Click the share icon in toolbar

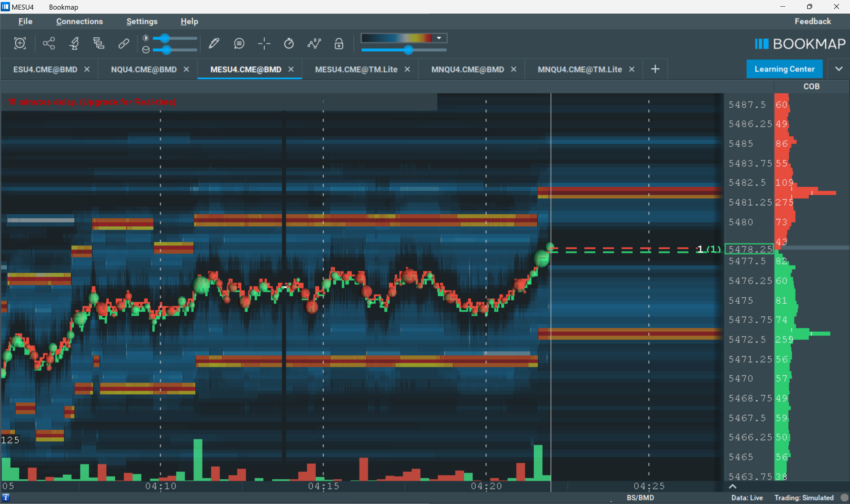49,43
